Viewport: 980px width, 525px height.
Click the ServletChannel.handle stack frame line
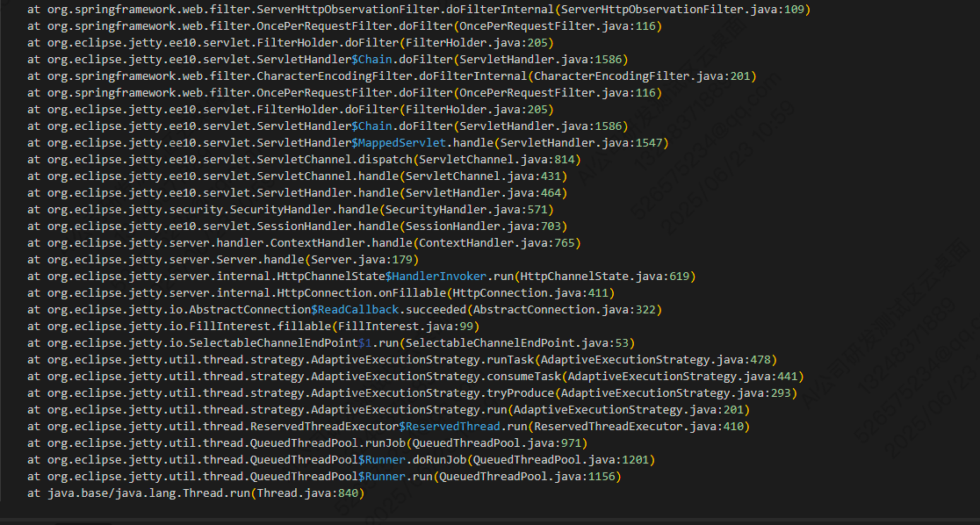click(x=298, y=176)
